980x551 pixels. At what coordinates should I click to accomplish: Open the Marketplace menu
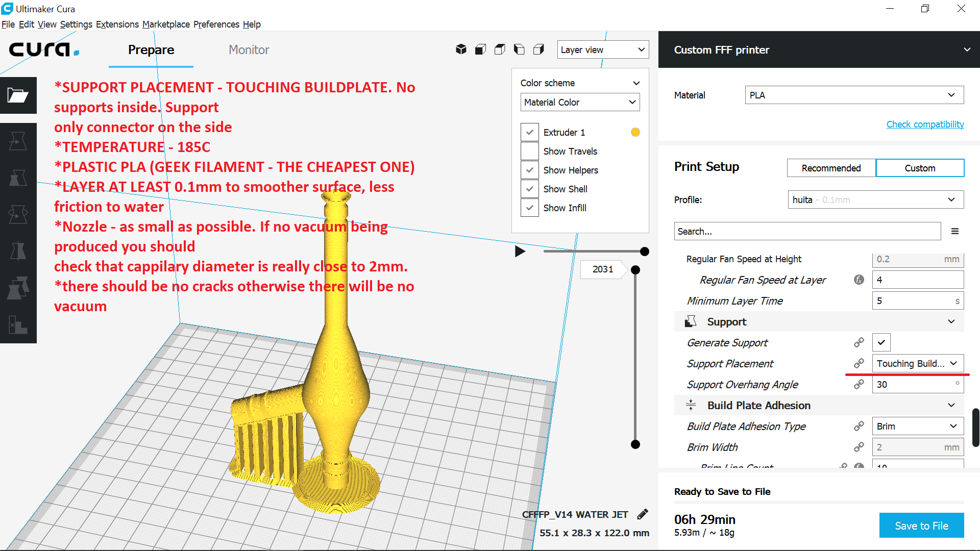[x=166, y=24]
